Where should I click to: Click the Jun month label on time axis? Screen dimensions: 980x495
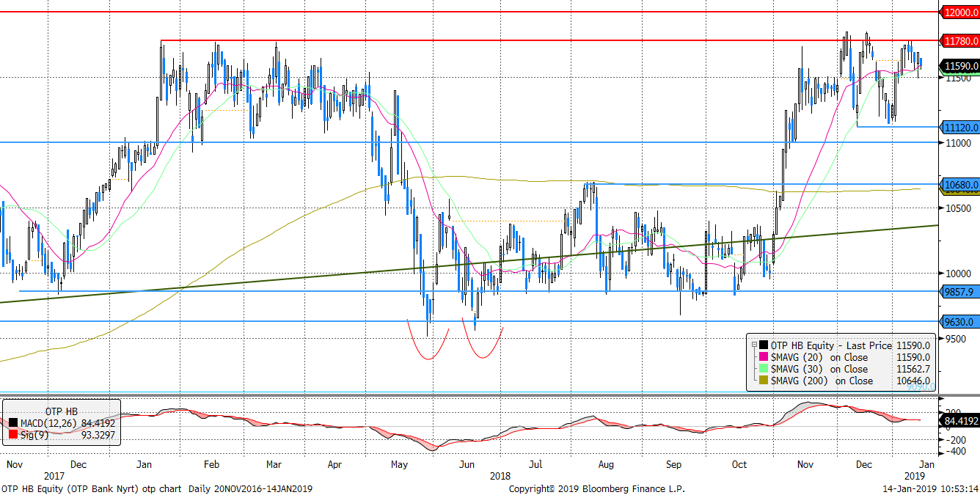tap(465, 464)
